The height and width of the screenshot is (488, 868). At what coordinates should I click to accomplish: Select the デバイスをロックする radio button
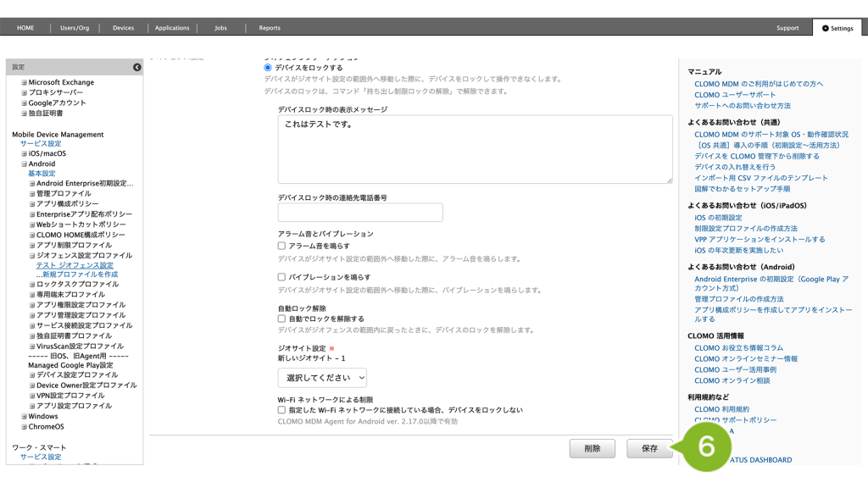coord(269,67)
